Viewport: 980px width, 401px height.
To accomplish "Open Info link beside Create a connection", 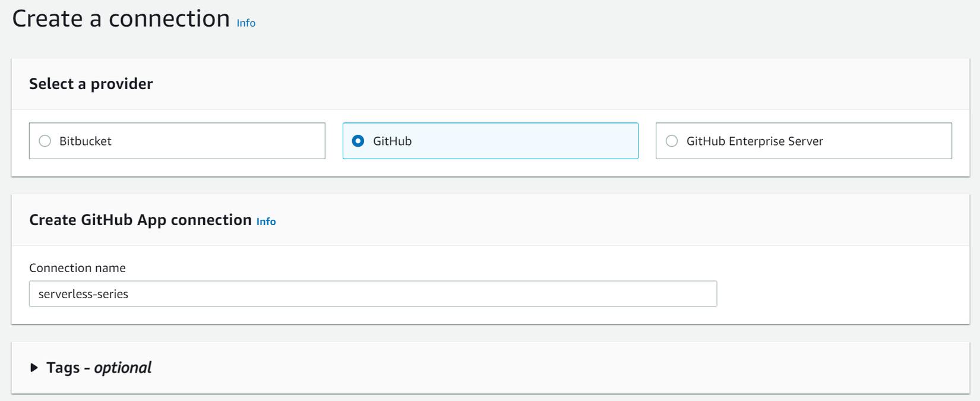I will pyautogui.click(x=246, y=23).
